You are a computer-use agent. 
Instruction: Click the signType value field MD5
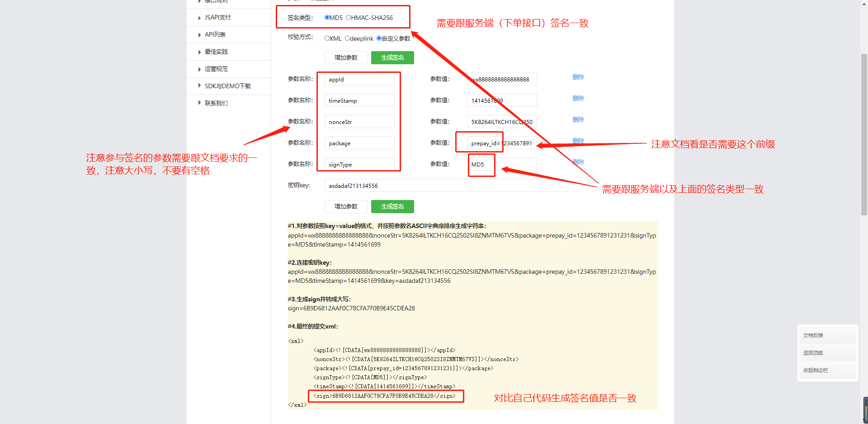coord(502,164)
